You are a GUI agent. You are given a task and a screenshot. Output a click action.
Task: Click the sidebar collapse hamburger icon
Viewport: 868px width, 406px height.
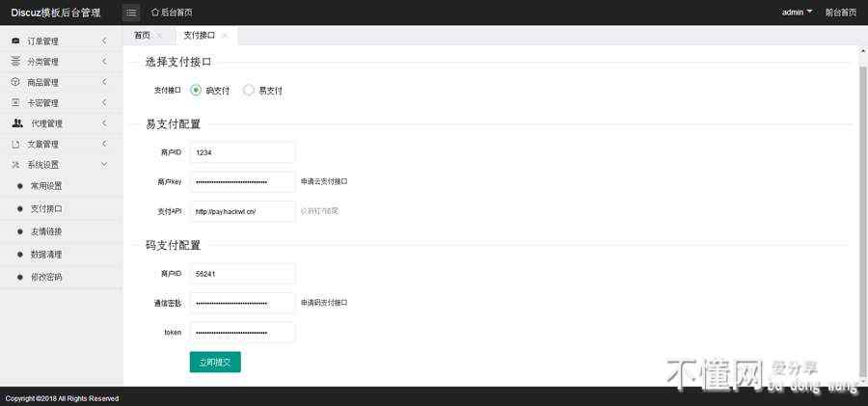pyautogui.click(x=132, y=13)
